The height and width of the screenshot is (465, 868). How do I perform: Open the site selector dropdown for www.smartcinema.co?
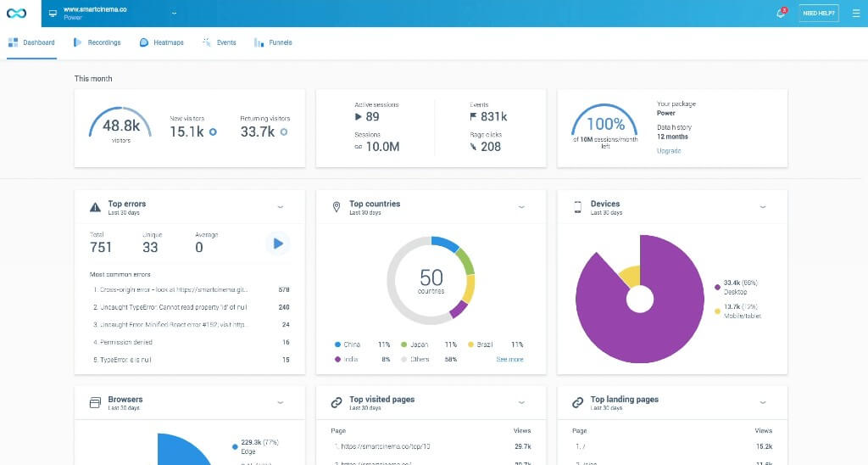pyautogui.click(x=174, y=14)
